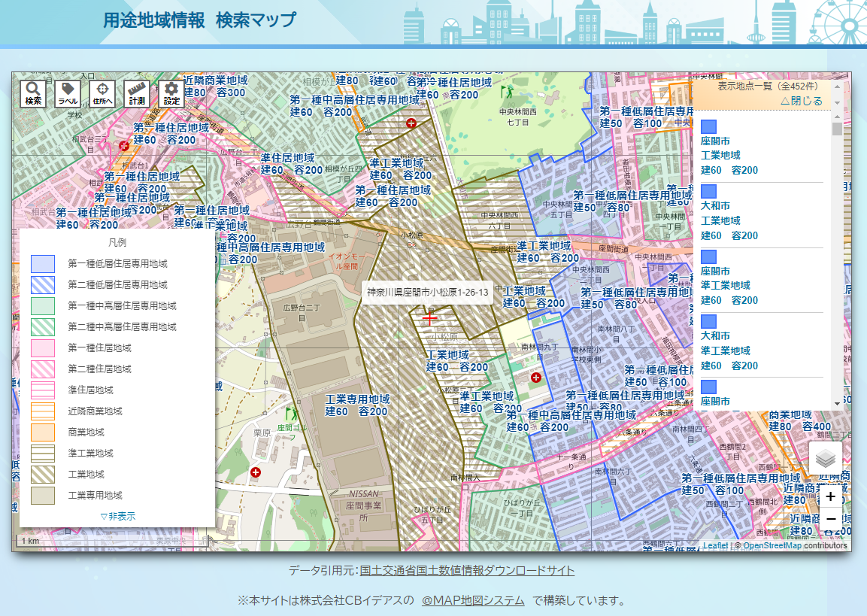Open the map layers switcher
867x616 pixels.
click(x=825, y=458)
